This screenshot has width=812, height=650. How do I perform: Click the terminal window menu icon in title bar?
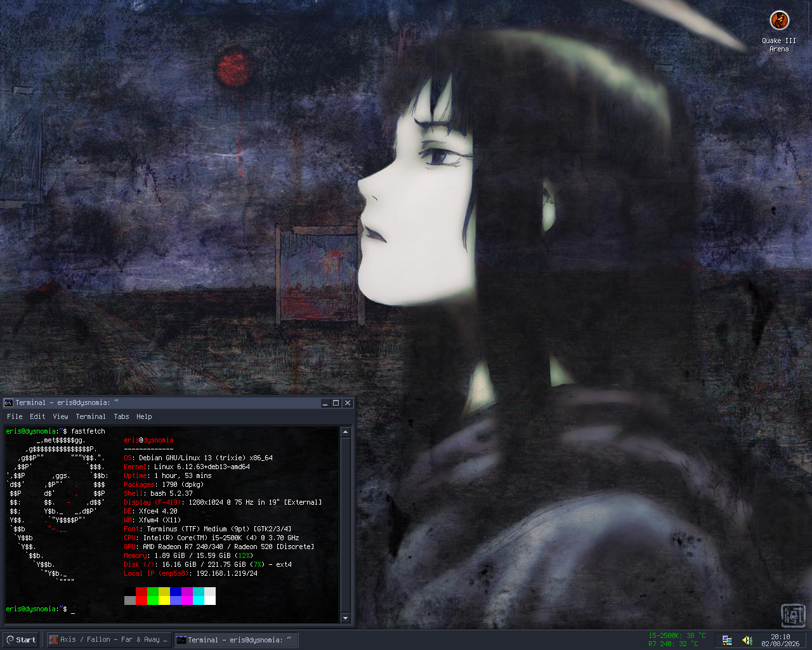click(x=8, y=402)
